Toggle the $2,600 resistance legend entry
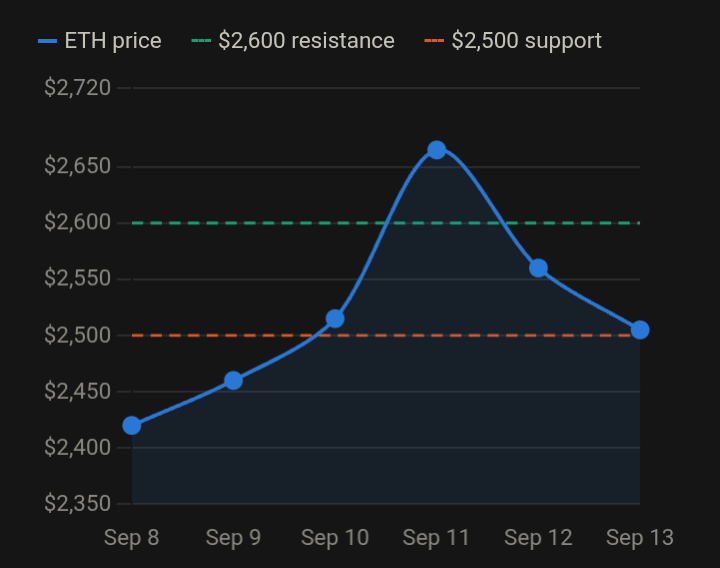 point(293,41)
